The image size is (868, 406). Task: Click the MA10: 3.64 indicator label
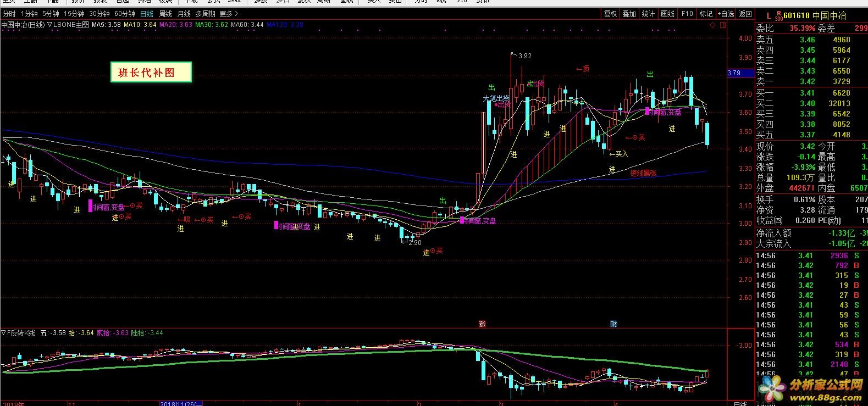140,25
